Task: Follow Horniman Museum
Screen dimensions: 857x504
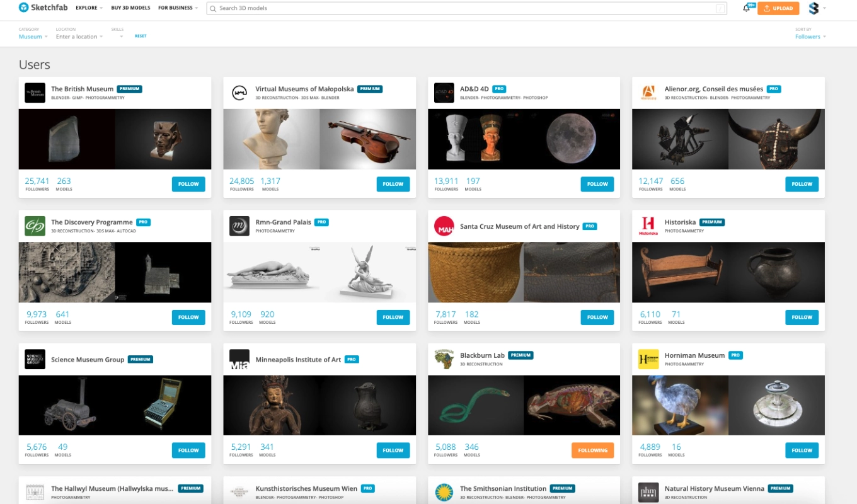Action: pyautogui.click(x=802, y=450)
